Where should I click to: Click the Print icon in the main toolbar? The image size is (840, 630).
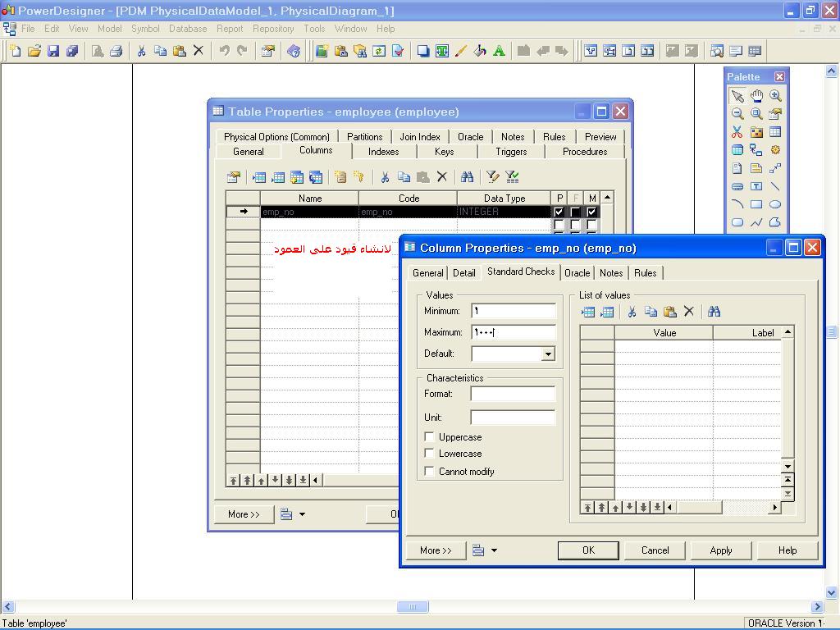coord(116,51)
